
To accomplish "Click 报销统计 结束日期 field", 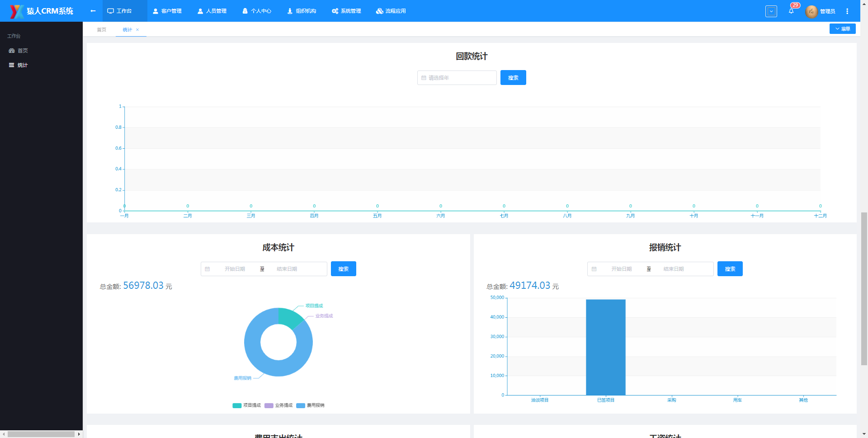I will 674,269.
